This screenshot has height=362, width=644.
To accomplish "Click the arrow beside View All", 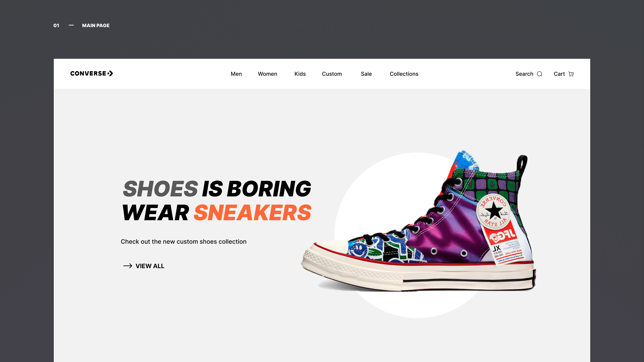I will point(128,266).
